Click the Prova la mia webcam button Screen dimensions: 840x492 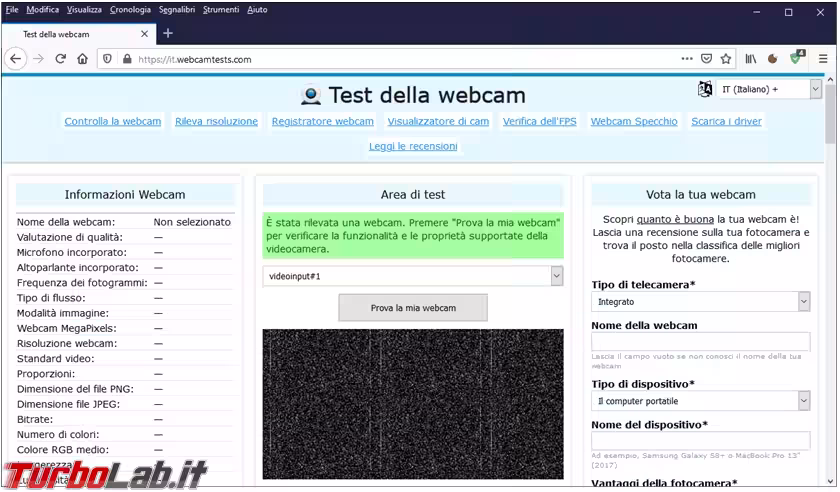click(413, 308)
